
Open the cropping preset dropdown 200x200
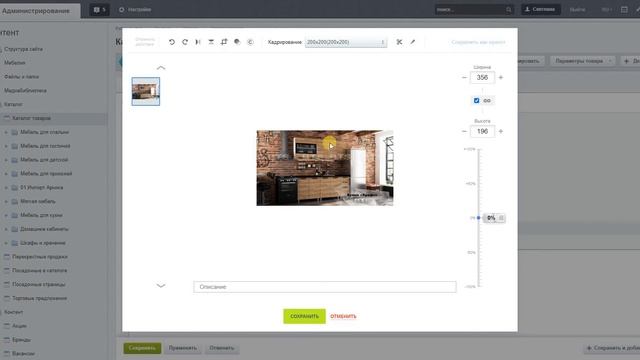tap(346, 42)
